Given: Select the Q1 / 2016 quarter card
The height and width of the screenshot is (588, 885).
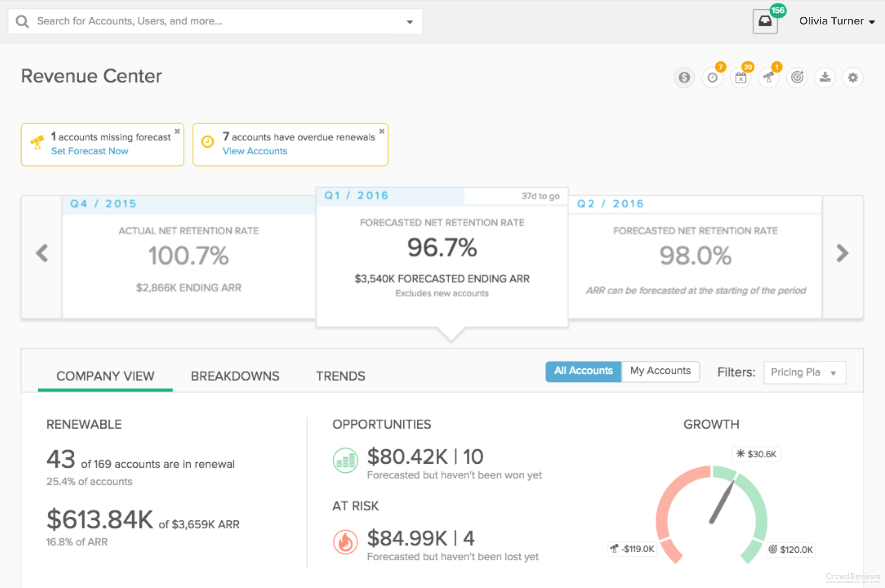Looking at the screenshot, I should (442, 257).
